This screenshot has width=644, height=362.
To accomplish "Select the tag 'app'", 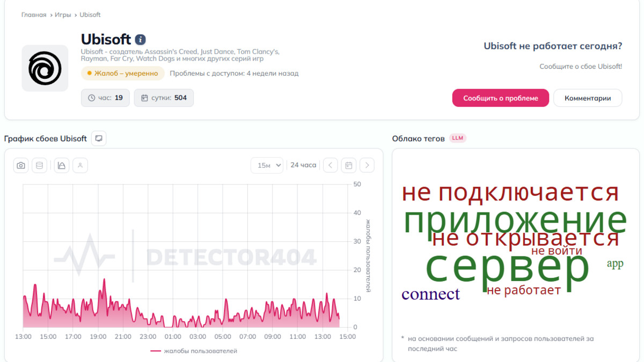I will click(x=615, y=264).
